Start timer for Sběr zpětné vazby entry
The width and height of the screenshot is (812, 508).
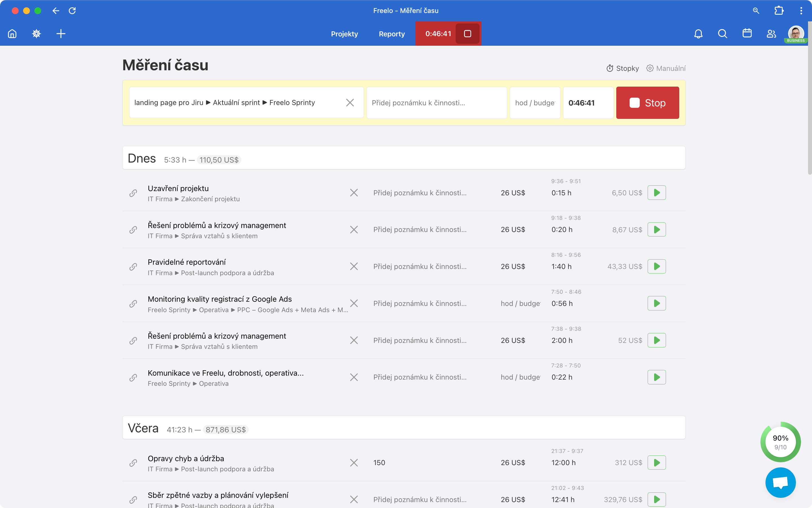(657, 500)
